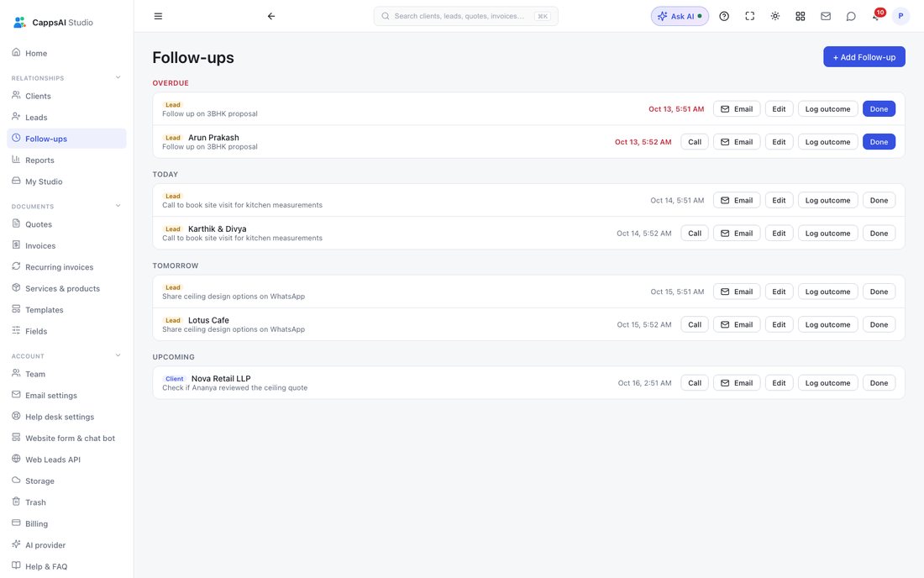The width and height of the screenshot is (924, 578).
Task: Click the Ask AI button
Action: [680, 16]
